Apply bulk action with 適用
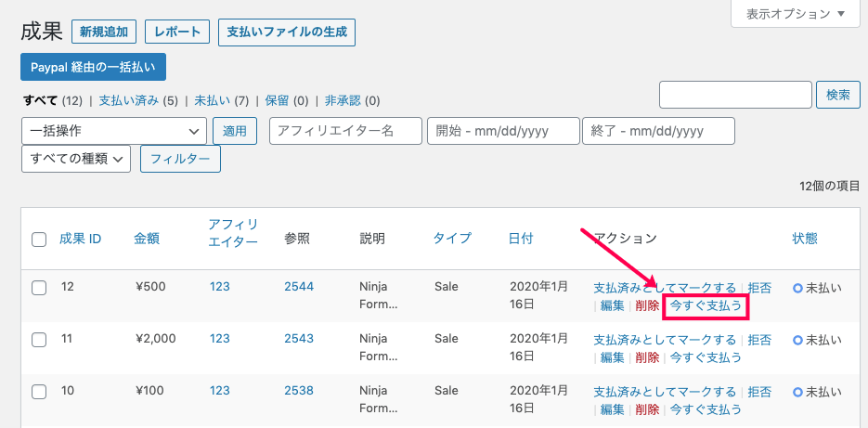The image size is (868, 428). (235, 131)
